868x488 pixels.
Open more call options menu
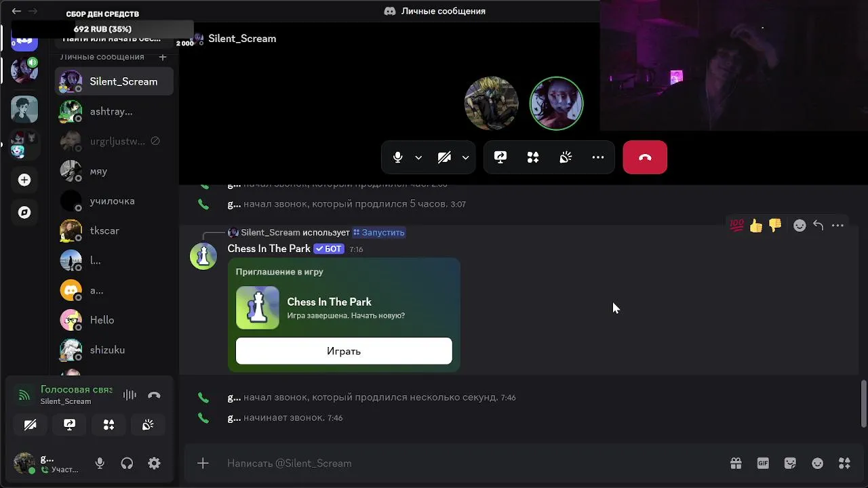[x=598, y=157]
